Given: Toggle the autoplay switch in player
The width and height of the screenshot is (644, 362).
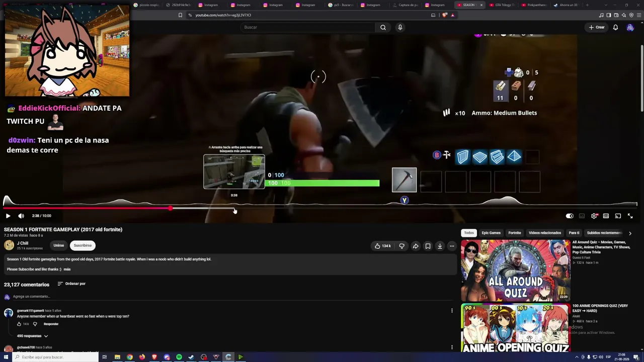Looking at the screenshot, I should pos(570,216).
